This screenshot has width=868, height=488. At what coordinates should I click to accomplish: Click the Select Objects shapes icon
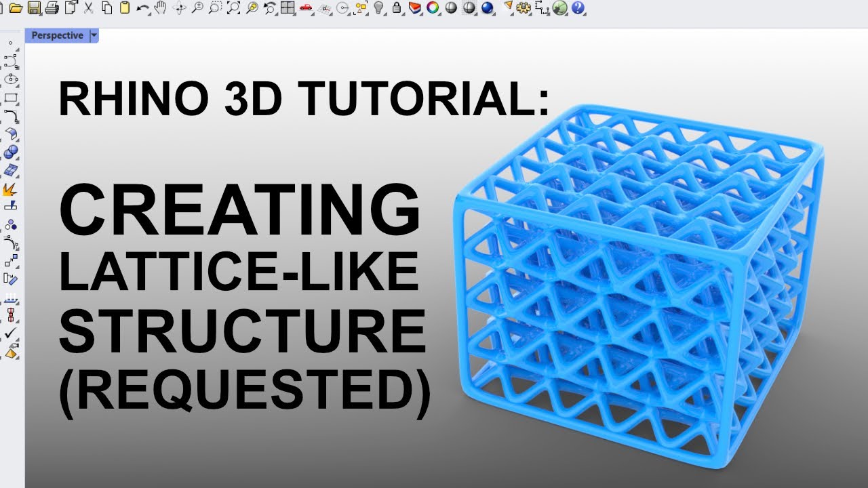pos(361,8)
